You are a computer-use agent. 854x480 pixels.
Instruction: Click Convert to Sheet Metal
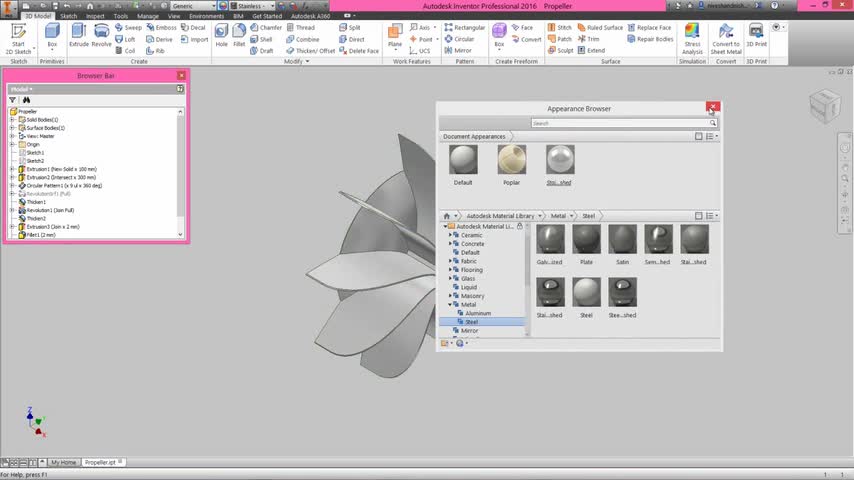click(x=726, y=39)
